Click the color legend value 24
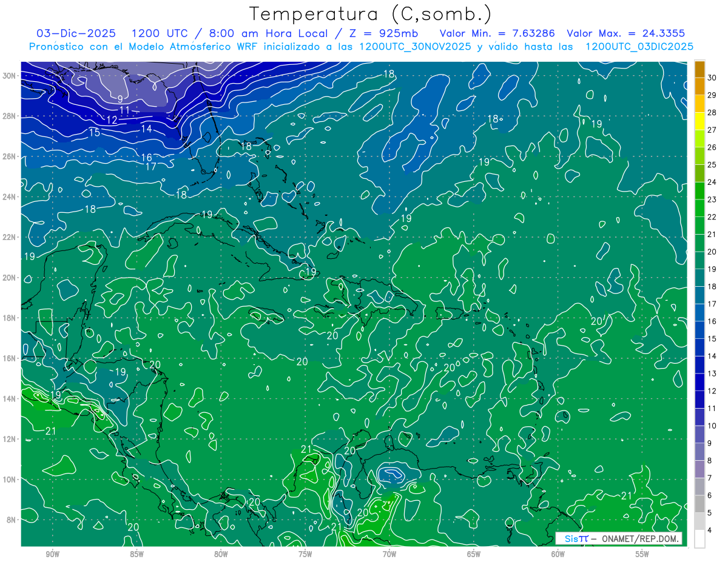The image size is (728, 562). pyautogui.click(x=712, y=182)
